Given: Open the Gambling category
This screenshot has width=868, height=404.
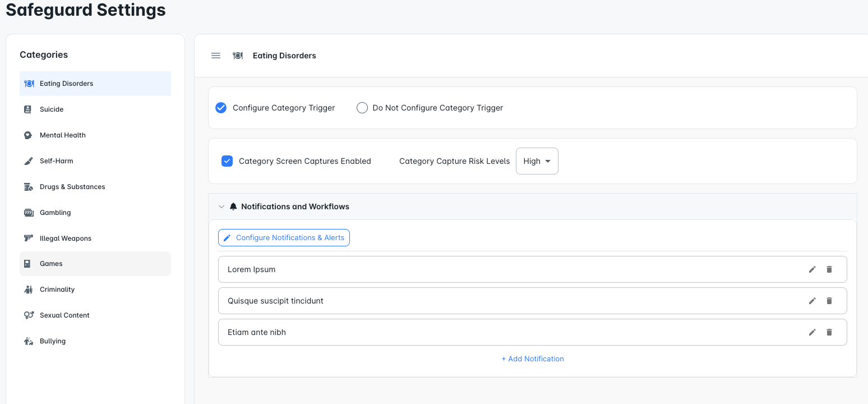Looking at the screenshot, I should [x=95, y=213].
